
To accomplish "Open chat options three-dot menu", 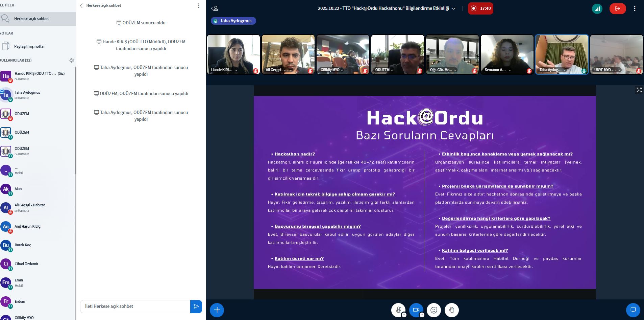I will [199, 6].
